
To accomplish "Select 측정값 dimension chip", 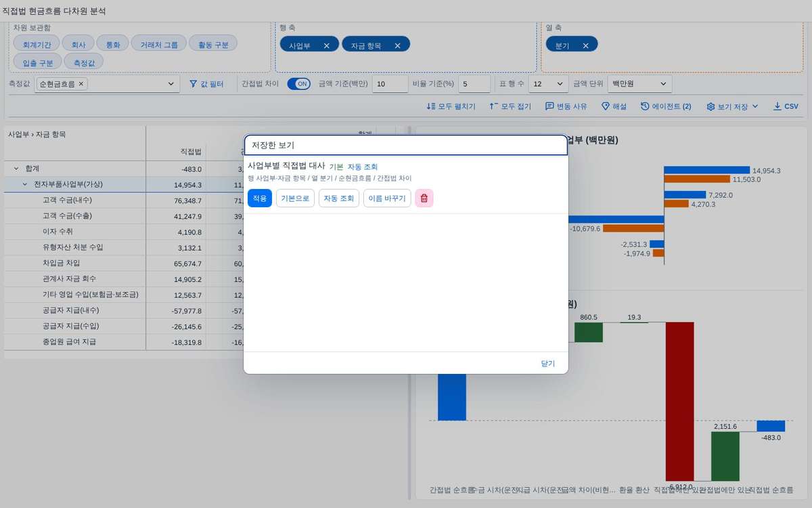I will (85, 62).
